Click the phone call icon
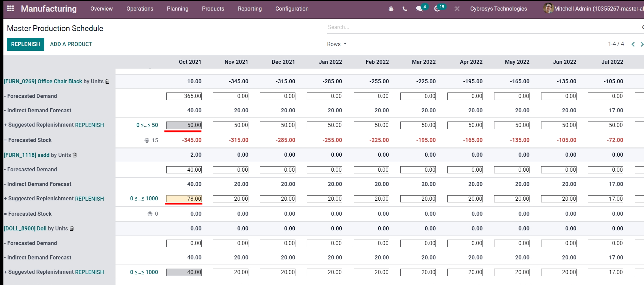The width and height of the screenshot is (644, 285). tap(405, 9)
